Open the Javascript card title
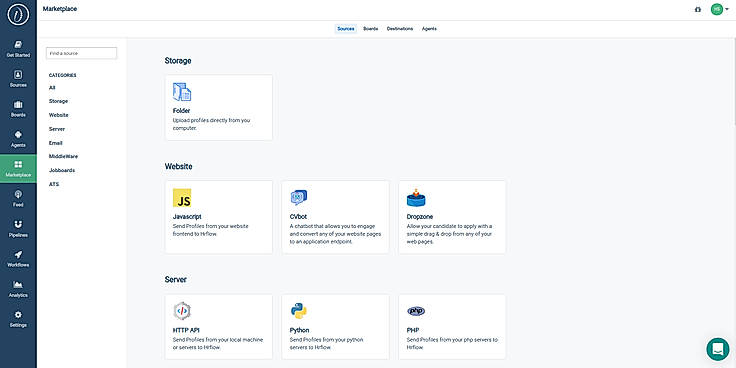Image resolution: width=736 pixels, height=368 pixels. pos(187,217)
